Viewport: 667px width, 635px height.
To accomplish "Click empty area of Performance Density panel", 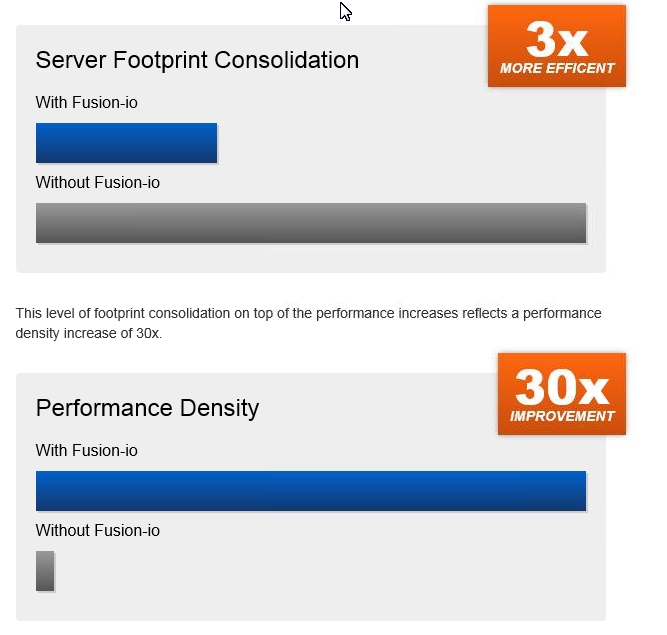I will 340,570.
